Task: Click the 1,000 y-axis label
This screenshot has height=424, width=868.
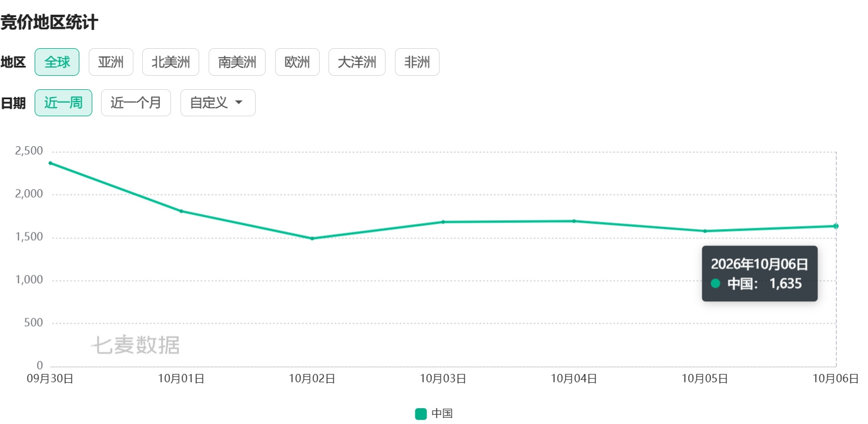Action: click(29, 280)
